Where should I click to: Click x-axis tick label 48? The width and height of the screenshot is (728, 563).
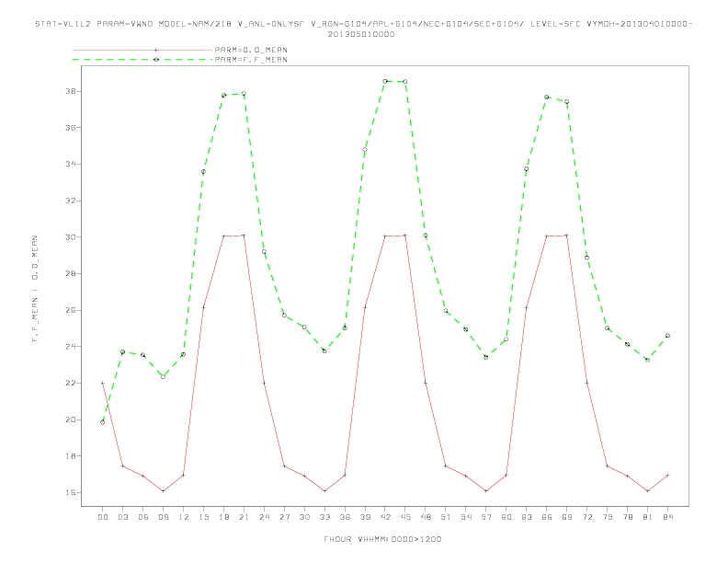(x=426, y=517)
